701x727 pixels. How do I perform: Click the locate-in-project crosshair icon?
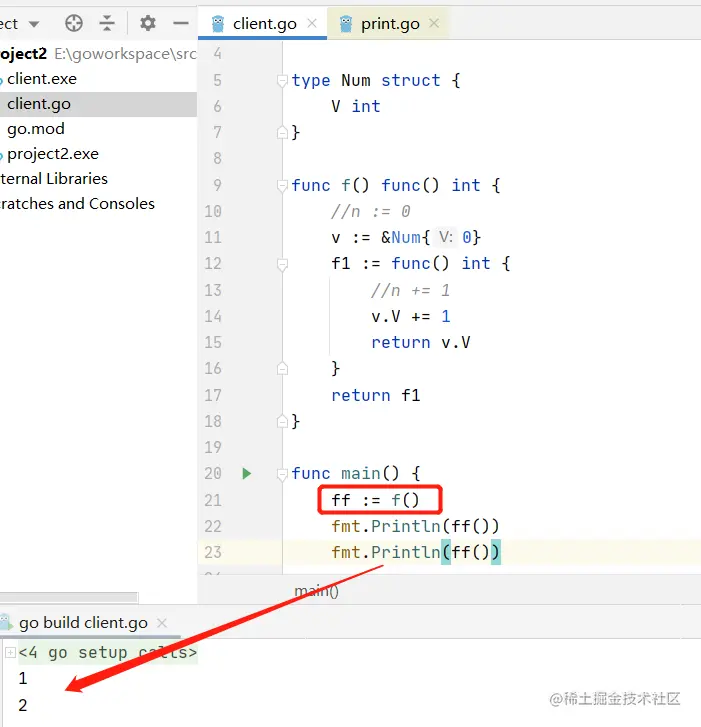tap(74, 23)
